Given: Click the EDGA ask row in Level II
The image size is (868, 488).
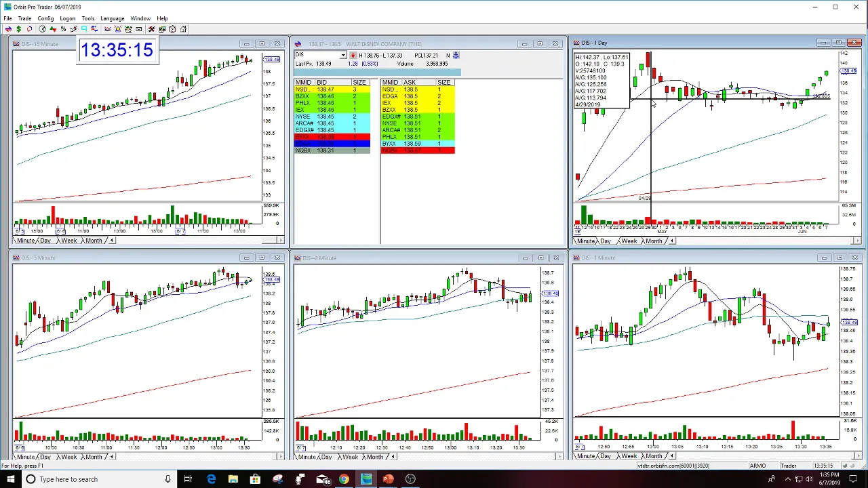Looking at the screenshot, I should [418, 96].
